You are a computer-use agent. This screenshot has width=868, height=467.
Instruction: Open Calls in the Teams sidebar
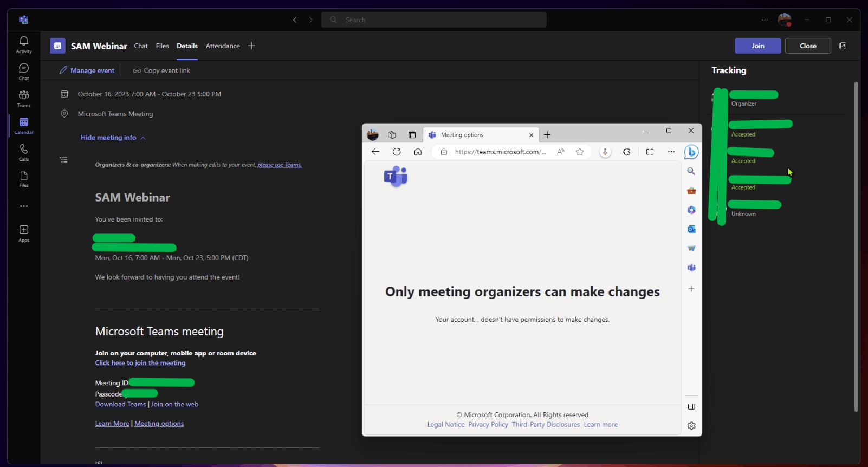24,152
